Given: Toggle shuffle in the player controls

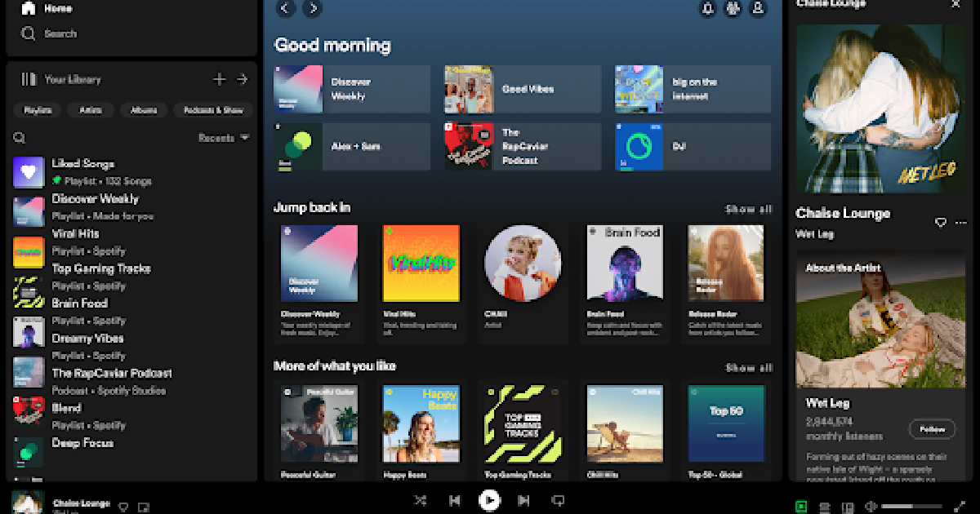Looking at the screenshot, I should tap(420, 500).
